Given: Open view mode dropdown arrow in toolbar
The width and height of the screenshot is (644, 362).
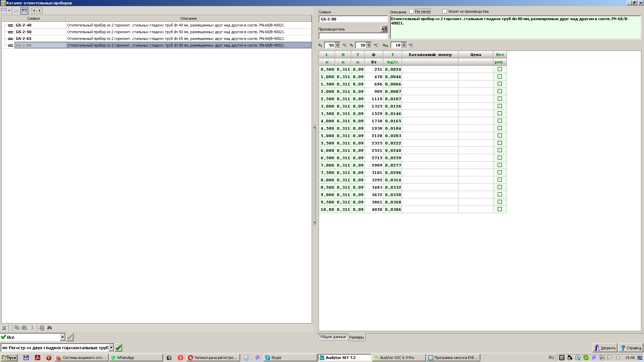Looking at the screenshot, I should (x=9, y=11).
